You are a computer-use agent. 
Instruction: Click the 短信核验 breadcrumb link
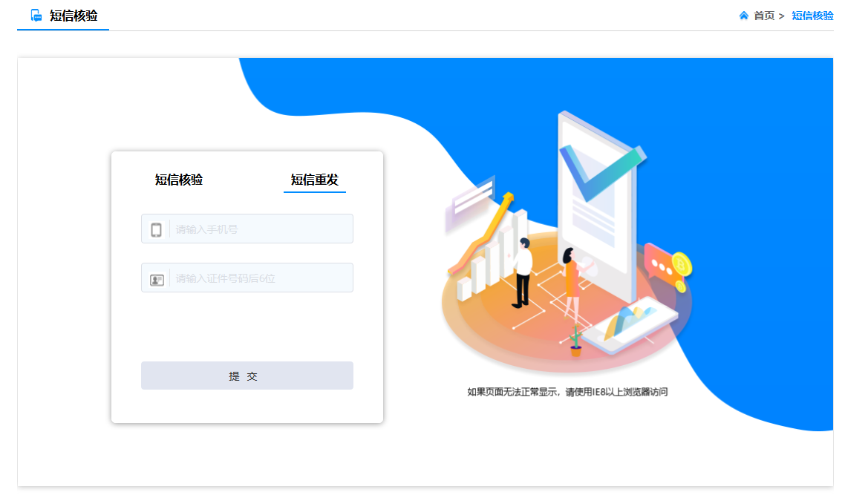[x=812, y=16]
